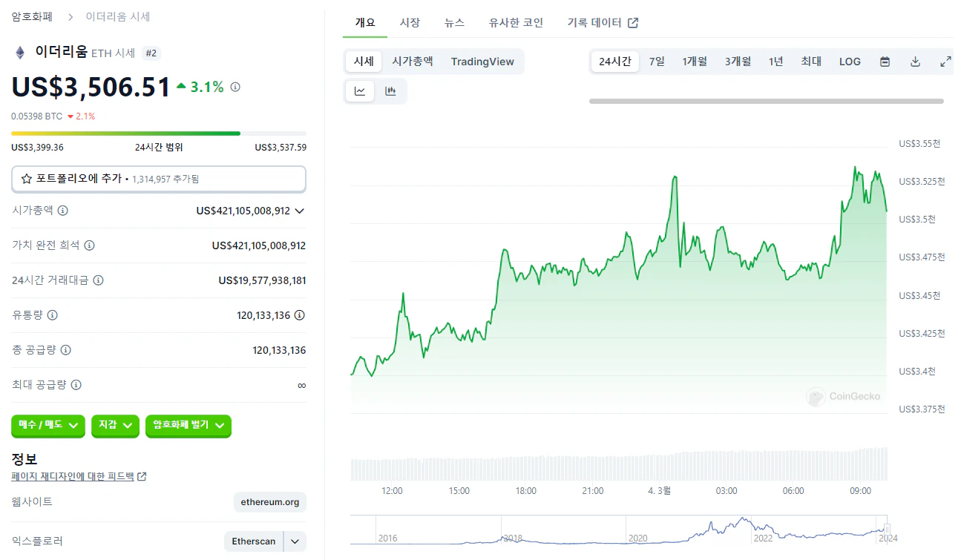This screenshot has width=961, height=560.
Task: Click external link icon beside 기록 데이터
Action: point(633,23)
